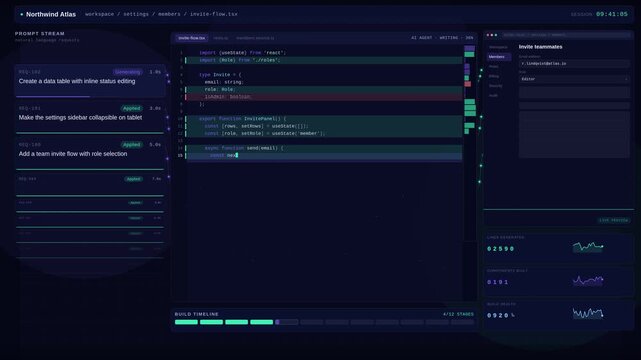
Task: Click the Northwind Atlas title
Action: 51,14
